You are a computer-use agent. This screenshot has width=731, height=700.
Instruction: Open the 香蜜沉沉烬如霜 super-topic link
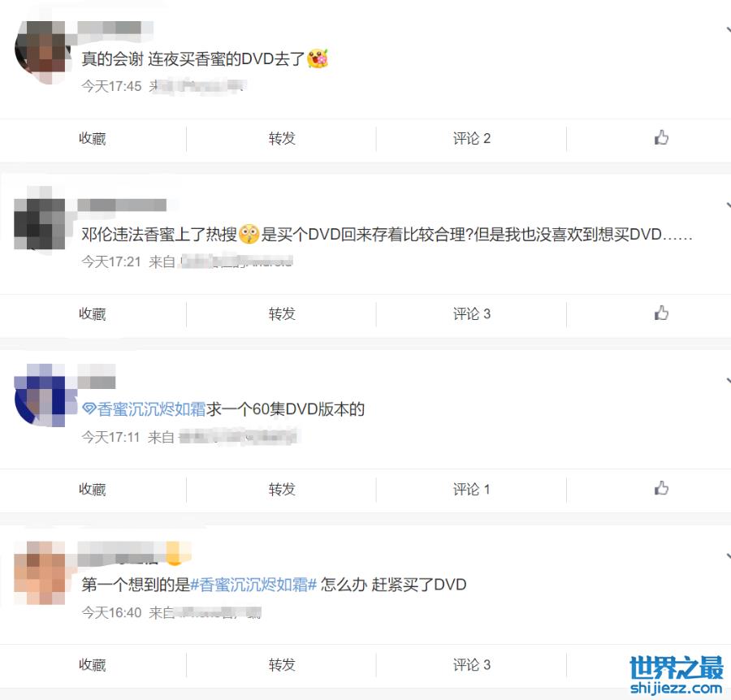(x=151, y=408)
